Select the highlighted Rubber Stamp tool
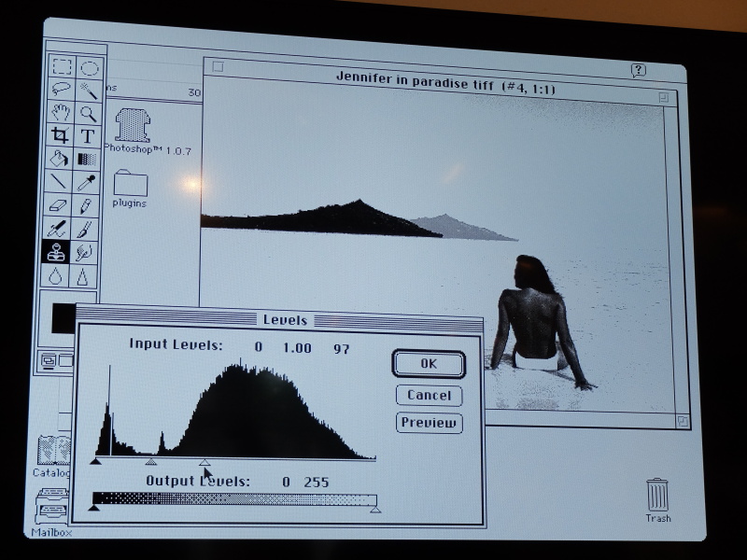The image size is (747, 560). [x=56, y=252]
